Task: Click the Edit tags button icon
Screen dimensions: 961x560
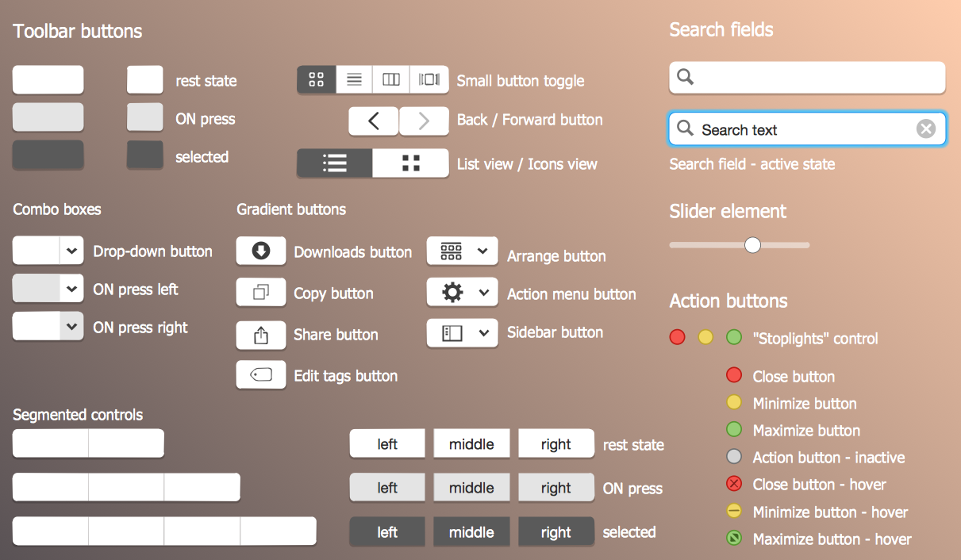Action: tap(261, 375)
